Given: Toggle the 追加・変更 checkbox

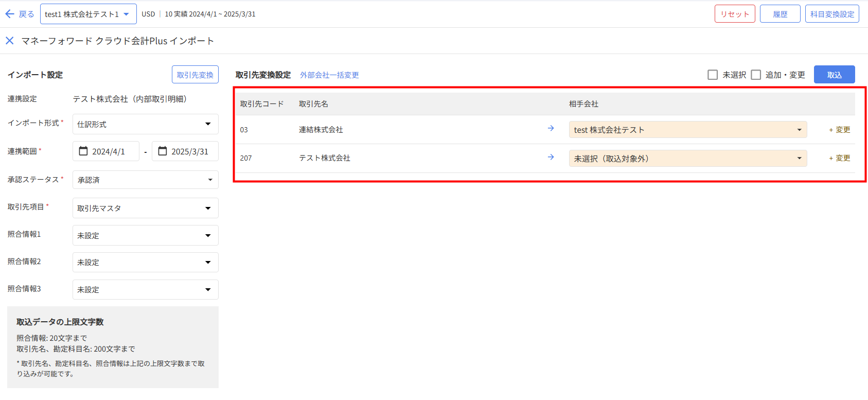Looking at the screenshot, I should (x=756, y=75).
